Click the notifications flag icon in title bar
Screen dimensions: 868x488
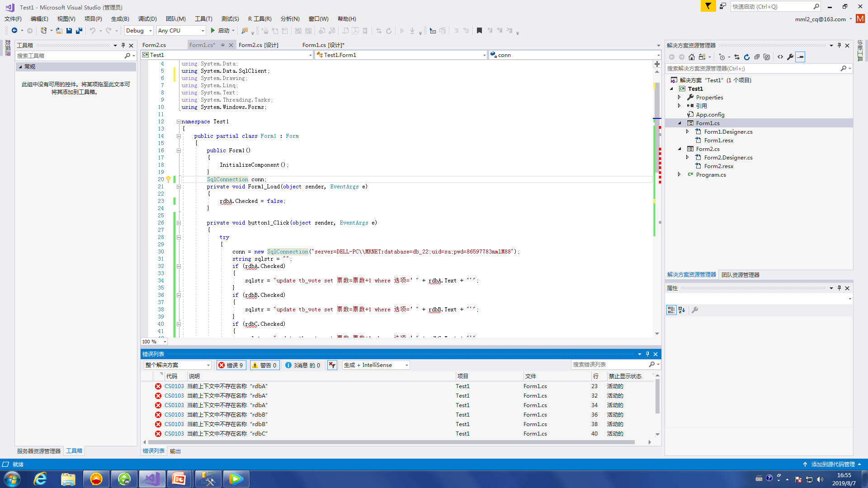pos(708,6)
